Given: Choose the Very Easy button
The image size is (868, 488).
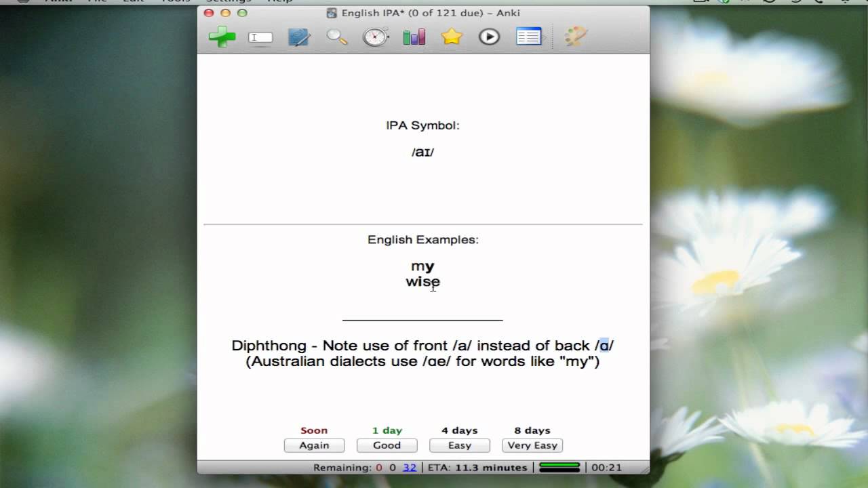Looking at the screenshot, I should (532, 445).
